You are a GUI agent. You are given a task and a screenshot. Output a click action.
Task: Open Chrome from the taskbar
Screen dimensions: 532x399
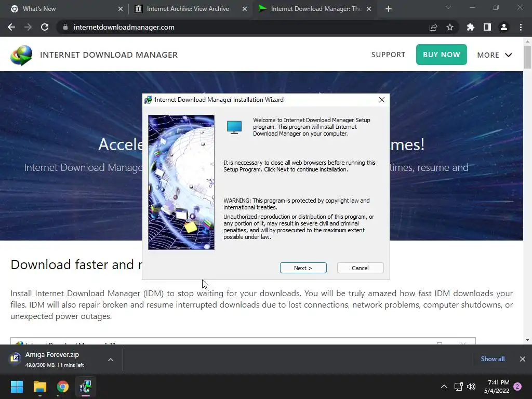(63, 387)
